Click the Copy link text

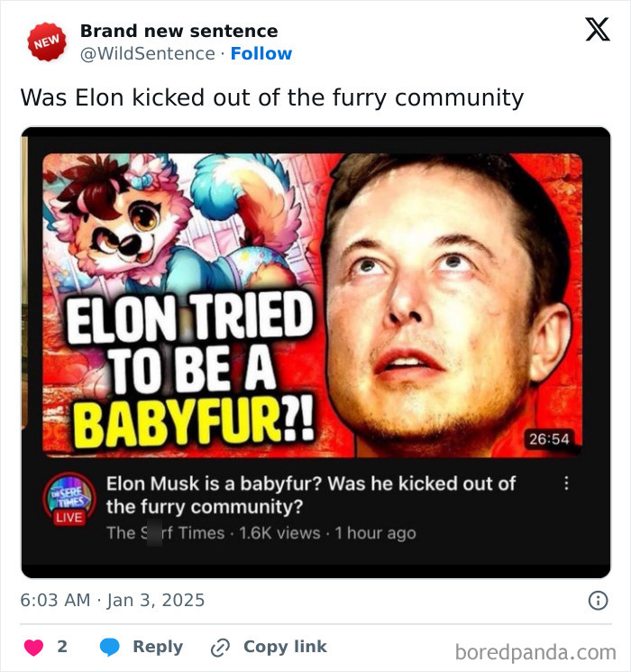coord(285,647)
